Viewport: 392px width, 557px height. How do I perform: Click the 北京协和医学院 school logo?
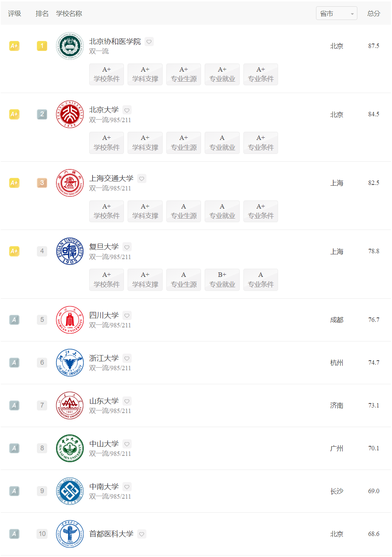coord(70,46)
